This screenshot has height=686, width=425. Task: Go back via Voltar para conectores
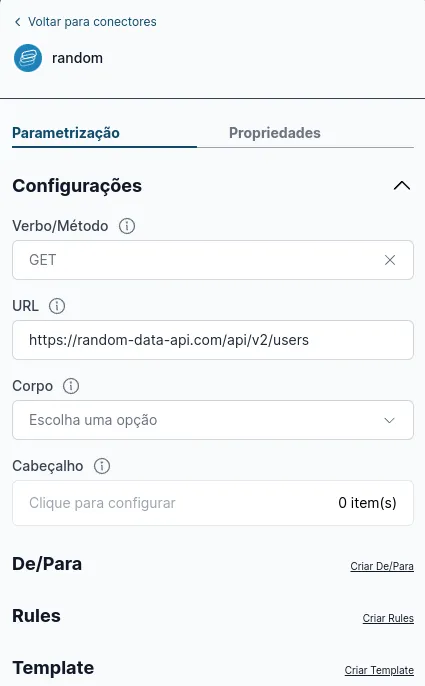92,22
